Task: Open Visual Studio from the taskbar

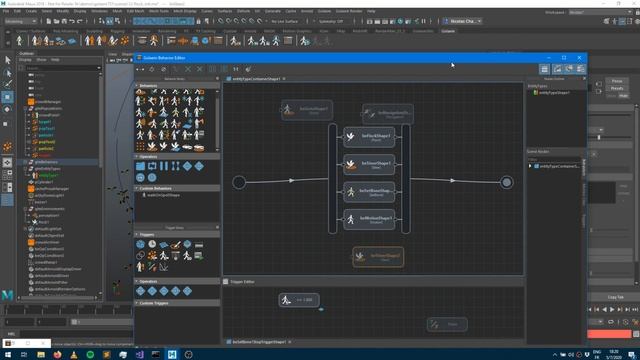Action: coord(139,354)
